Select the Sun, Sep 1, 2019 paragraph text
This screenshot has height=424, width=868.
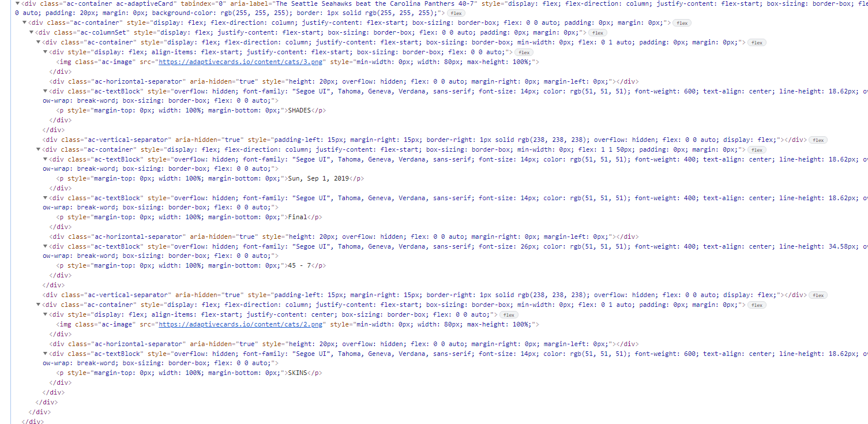(x=318, y=179)
